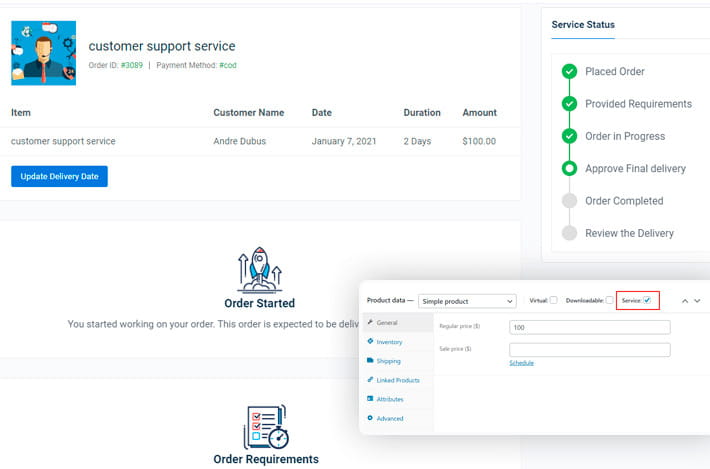710x469 pixels.
Task: Select the Service Status tab
Action: click(x=583, y=25)
